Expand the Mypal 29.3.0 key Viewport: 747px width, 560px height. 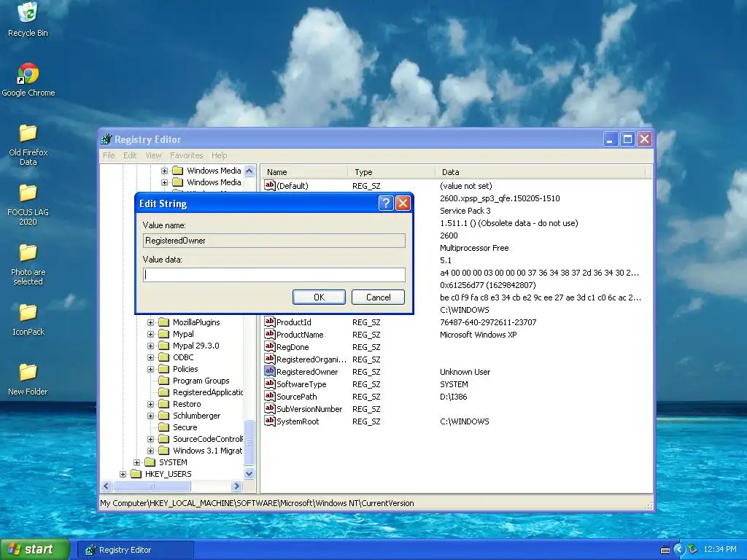[150, 346]
